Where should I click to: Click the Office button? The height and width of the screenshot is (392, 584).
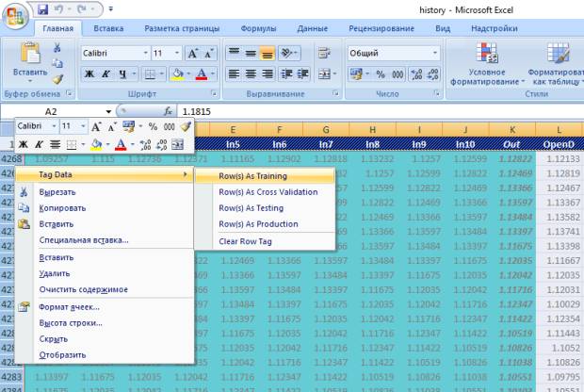click(15, 13)
